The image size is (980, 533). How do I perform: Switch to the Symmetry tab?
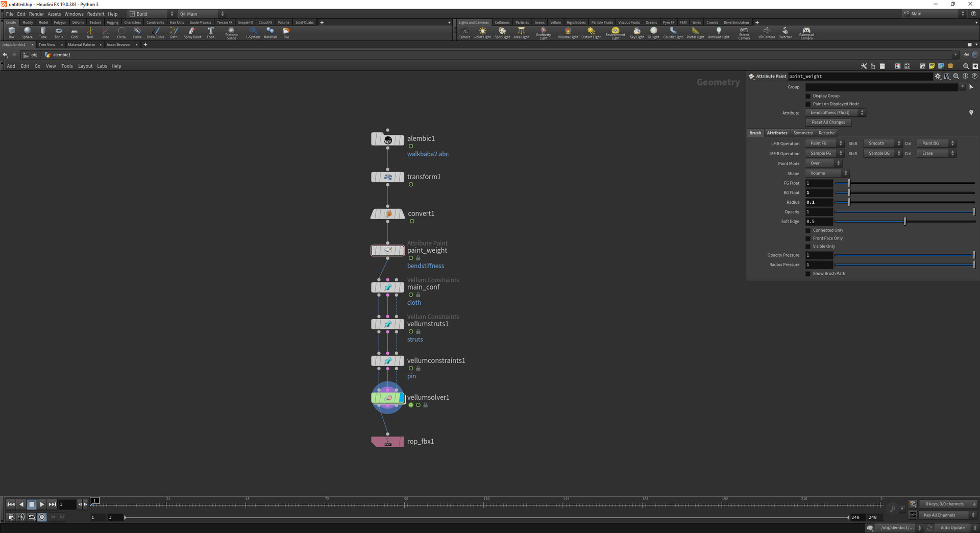(x=803, y=133)
